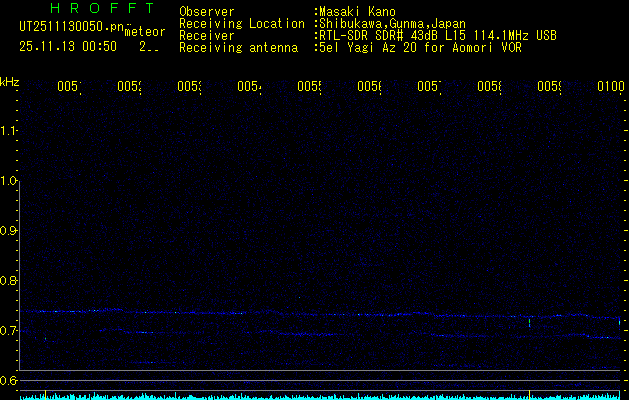Click the 5el Yagi antenna description
Image resolution: width=629 pixels, height=400 pixels.
(x=416, y=47)
